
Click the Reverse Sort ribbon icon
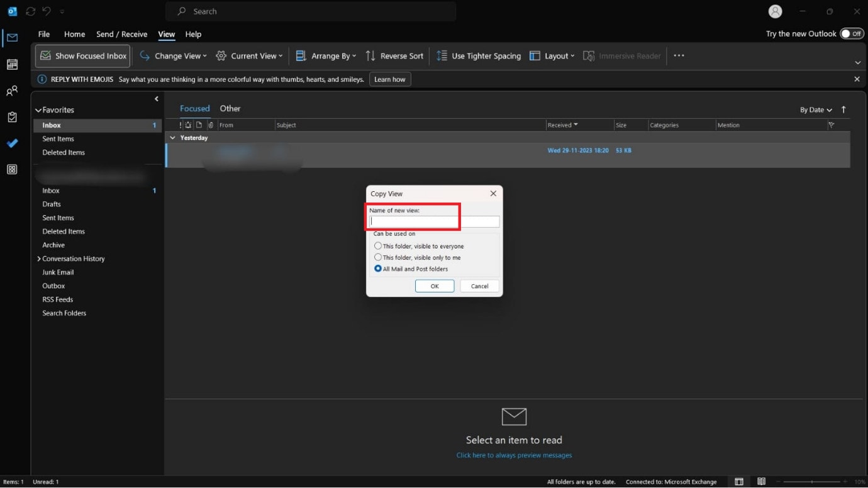[x=394, y=55]
